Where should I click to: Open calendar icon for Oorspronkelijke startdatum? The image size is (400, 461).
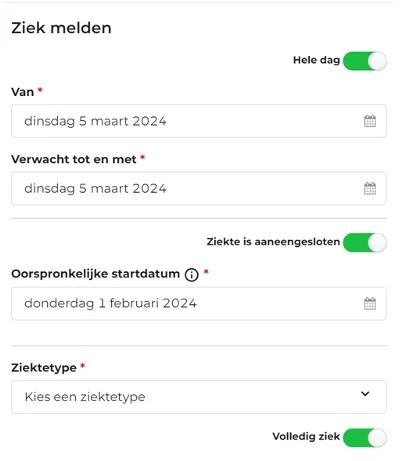point(370,303)
